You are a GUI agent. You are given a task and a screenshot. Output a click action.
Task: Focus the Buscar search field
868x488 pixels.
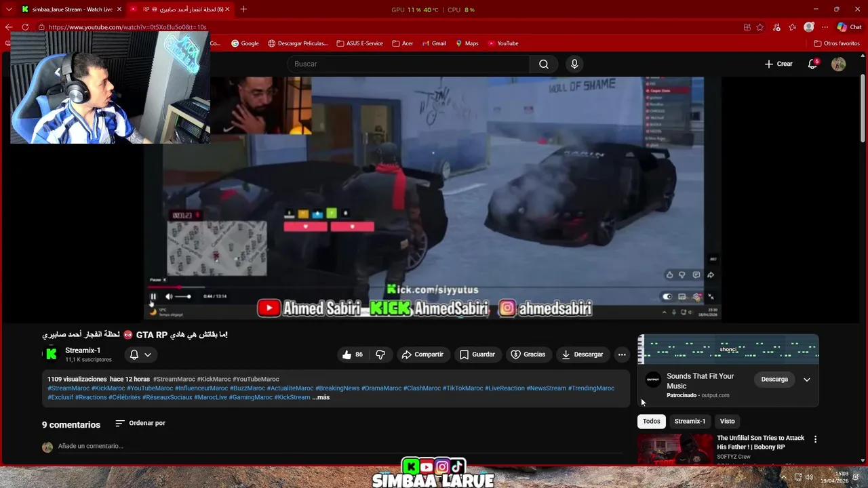pyautogui.click(x=408, y=64)
